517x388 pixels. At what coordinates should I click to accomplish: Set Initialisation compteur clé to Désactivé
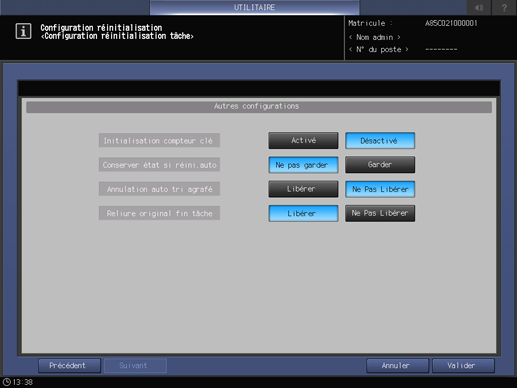[x=380, y=141]
